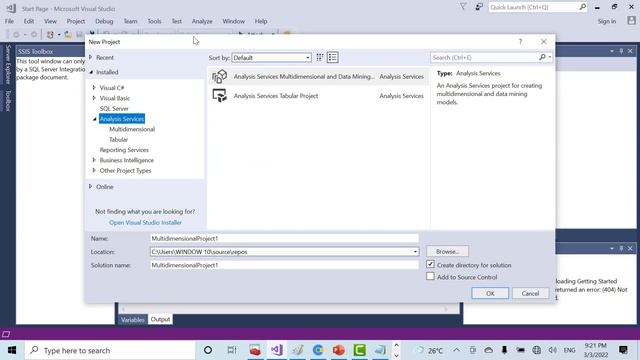The height and width of the screenshot is (360, 640).
Task: Open the Toolbox side tab
Action: pos(8,100)
